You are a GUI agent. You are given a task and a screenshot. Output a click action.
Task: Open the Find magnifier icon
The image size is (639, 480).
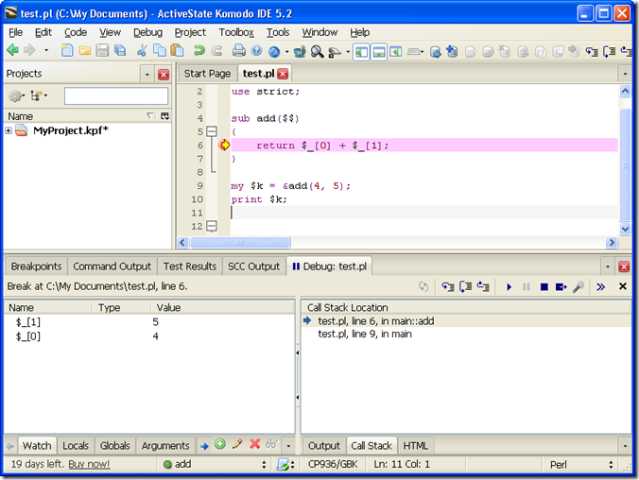(317, 51)
